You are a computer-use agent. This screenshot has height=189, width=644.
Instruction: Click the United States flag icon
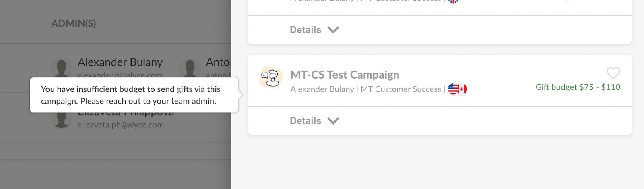point(453,89)
